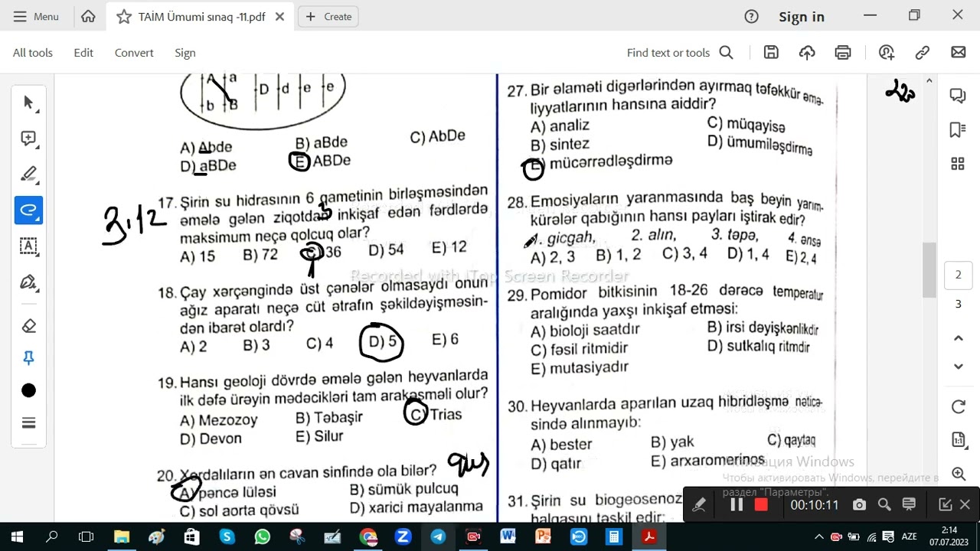Click the scrollbar up arrow
The height and width of the screenshot is (551, 980).
929,80
